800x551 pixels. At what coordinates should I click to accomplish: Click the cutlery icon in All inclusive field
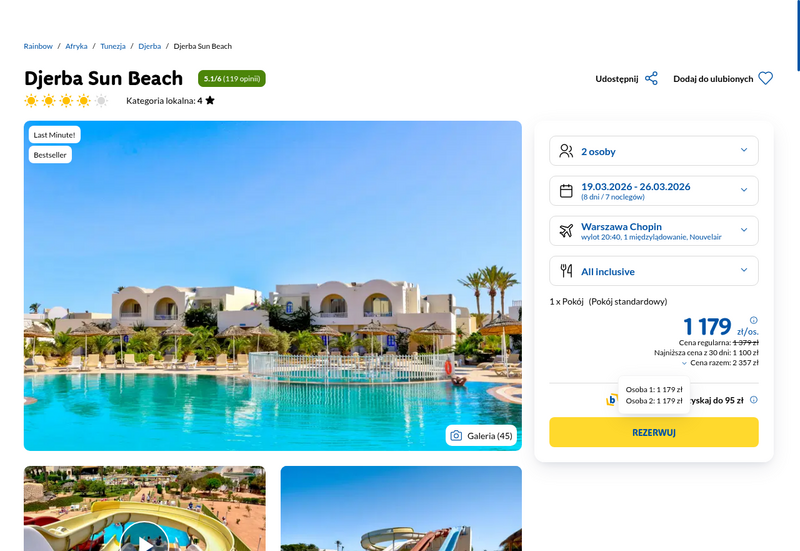(x=566, y=271)
